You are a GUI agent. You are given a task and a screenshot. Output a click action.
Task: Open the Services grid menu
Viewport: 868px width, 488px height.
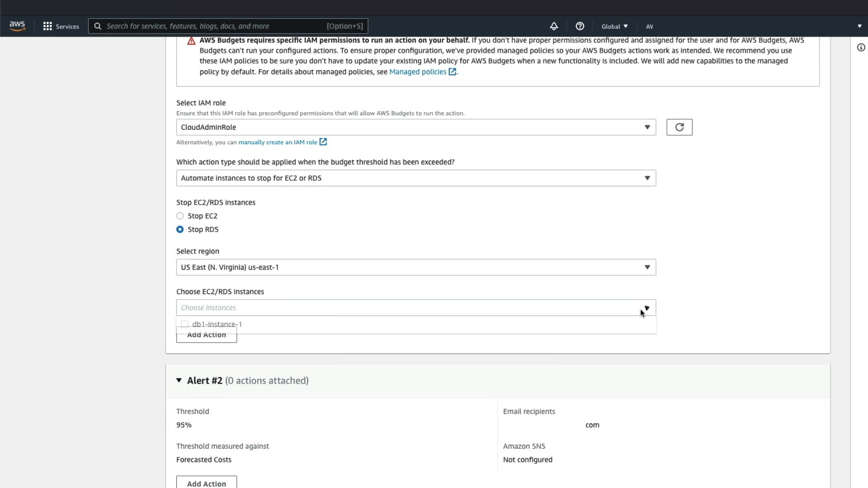point(61,26)
